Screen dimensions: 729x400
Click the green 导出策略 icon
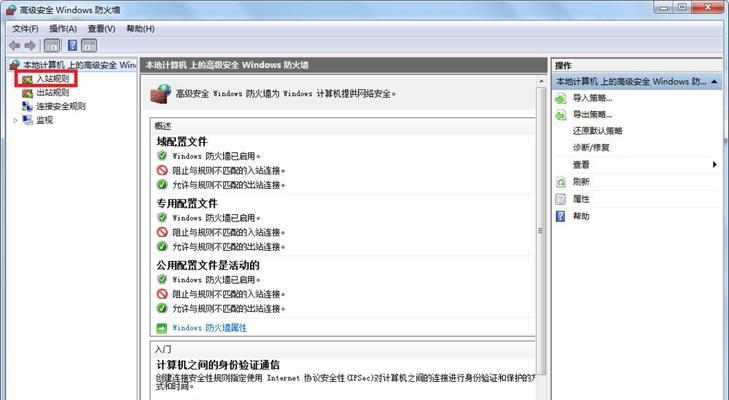[x=561, y=114]
